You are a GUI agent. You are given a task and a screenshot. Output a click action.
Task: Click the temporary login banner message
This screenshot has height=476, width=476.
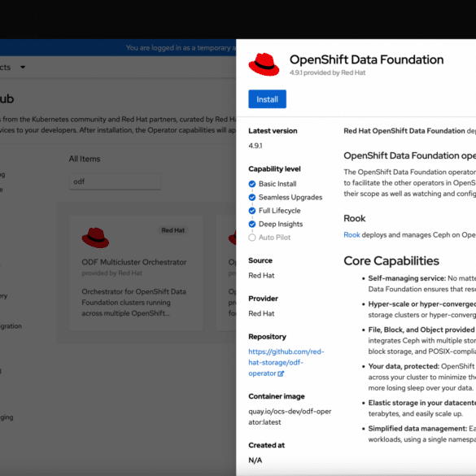click(x=181, y=48)
